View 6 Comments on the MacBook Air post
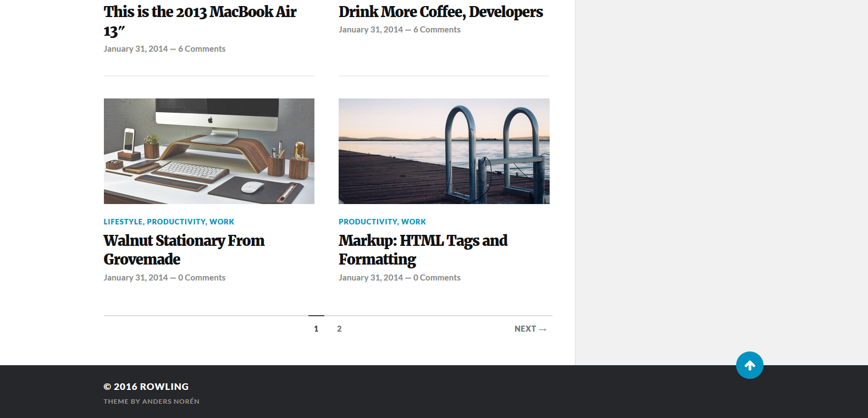Viewport: 868px width, 418px height. click(x=202, y=49)
